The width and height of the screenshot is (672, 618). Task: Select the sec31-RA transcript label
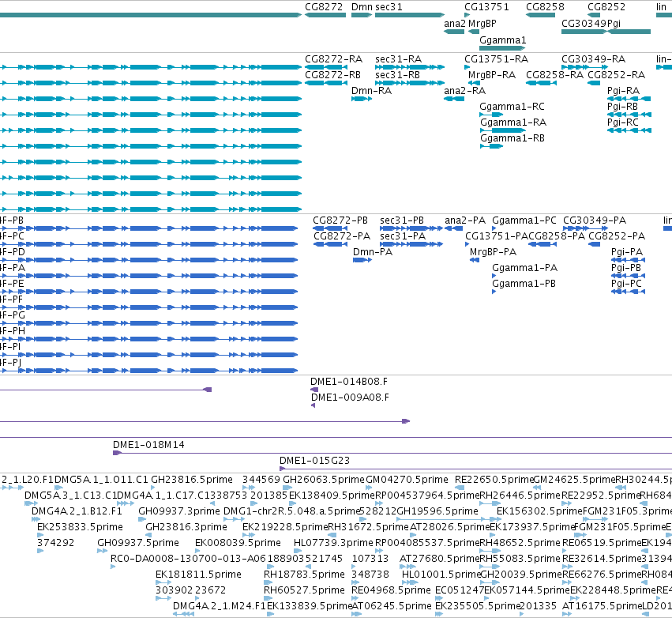tap(398, 58)
